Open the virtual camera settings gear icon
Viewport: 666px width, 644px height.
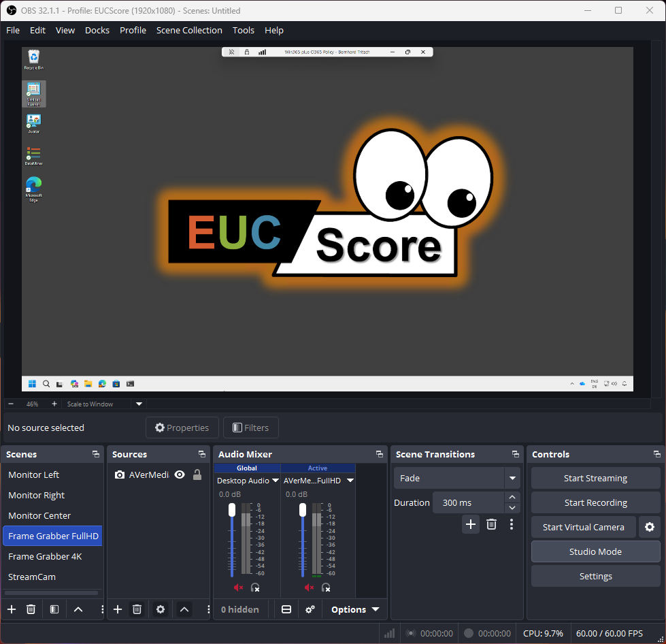pyautogui.click(x=650, y=527)
